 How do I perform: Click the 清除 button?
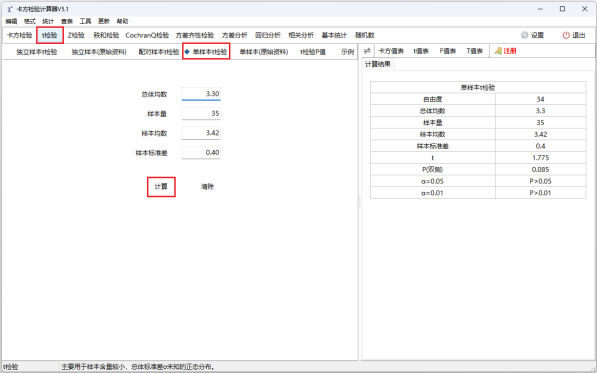pos(208,186)
